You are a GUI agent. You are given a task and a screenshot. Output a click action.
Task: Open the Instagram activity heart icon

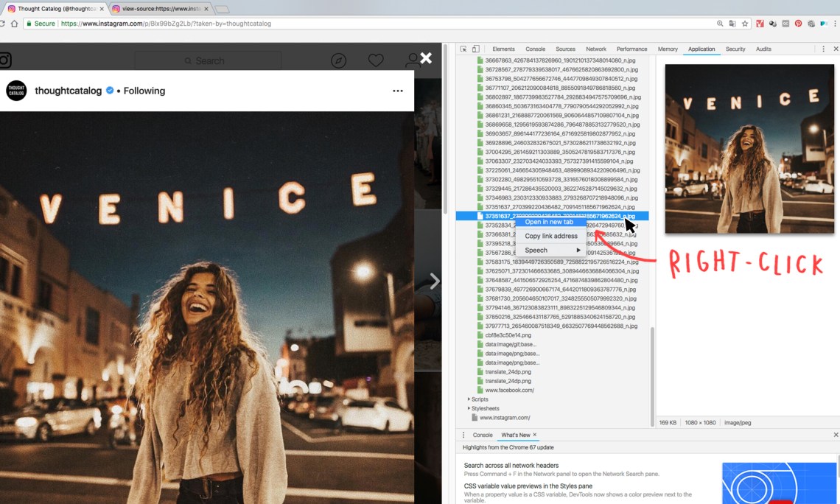click(x=376, y=60)
